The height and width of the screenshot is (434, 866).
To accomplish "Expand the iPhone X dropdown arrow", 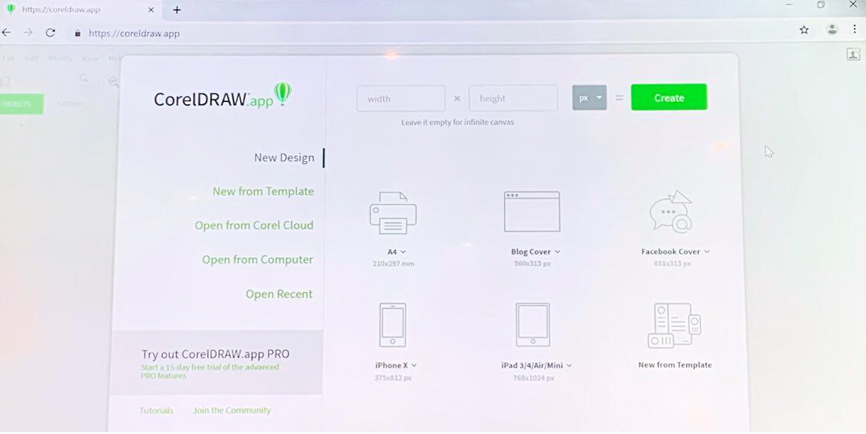I will (414, 366).
